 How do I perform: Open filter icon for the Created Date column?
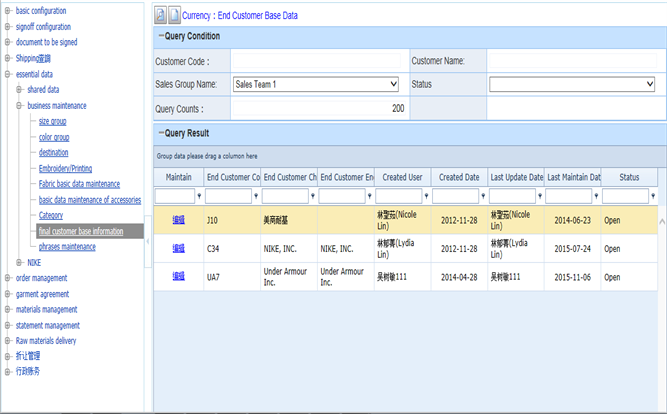(484, 197)
